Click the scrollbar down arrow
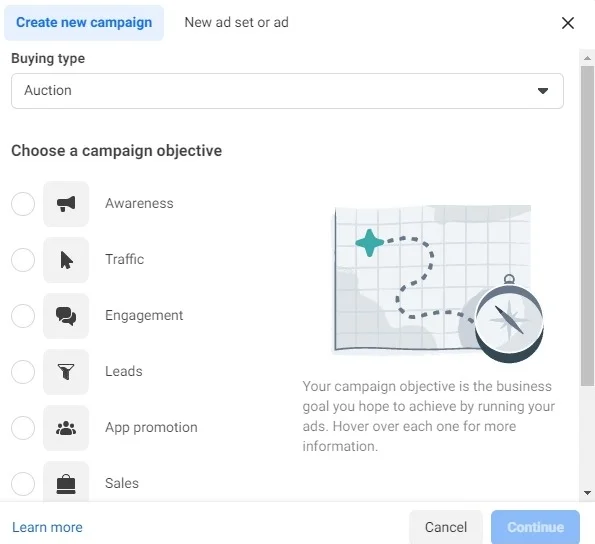 [x=587, y=493]
